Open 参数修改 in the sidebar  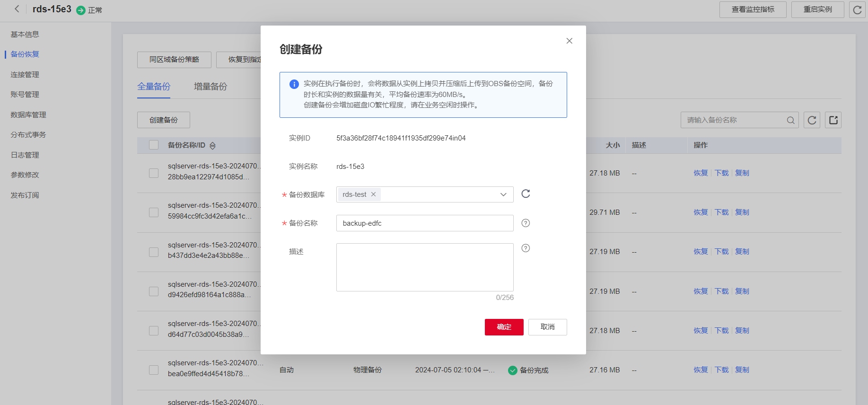point(25,175)
